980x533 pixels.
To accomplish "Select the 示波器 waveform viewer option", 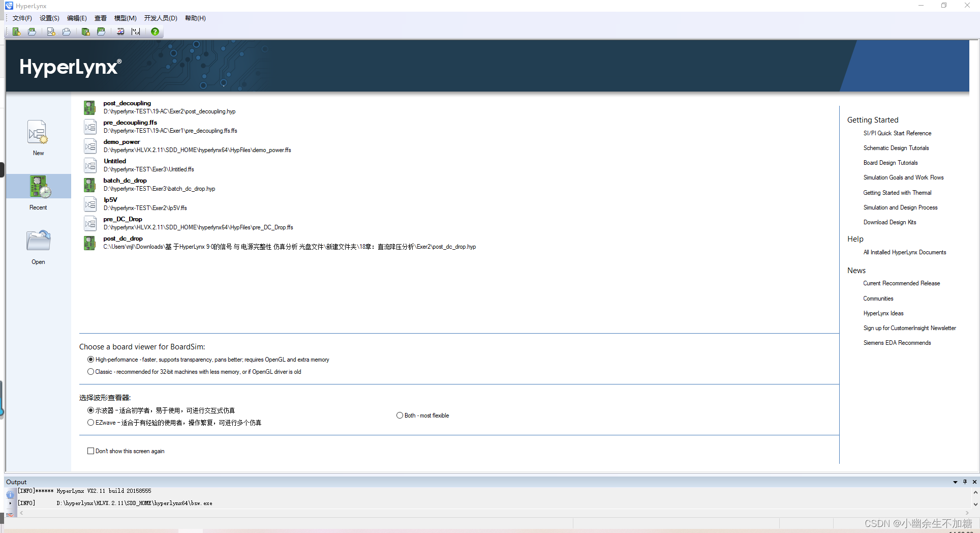I will click(x=90, y=410).
